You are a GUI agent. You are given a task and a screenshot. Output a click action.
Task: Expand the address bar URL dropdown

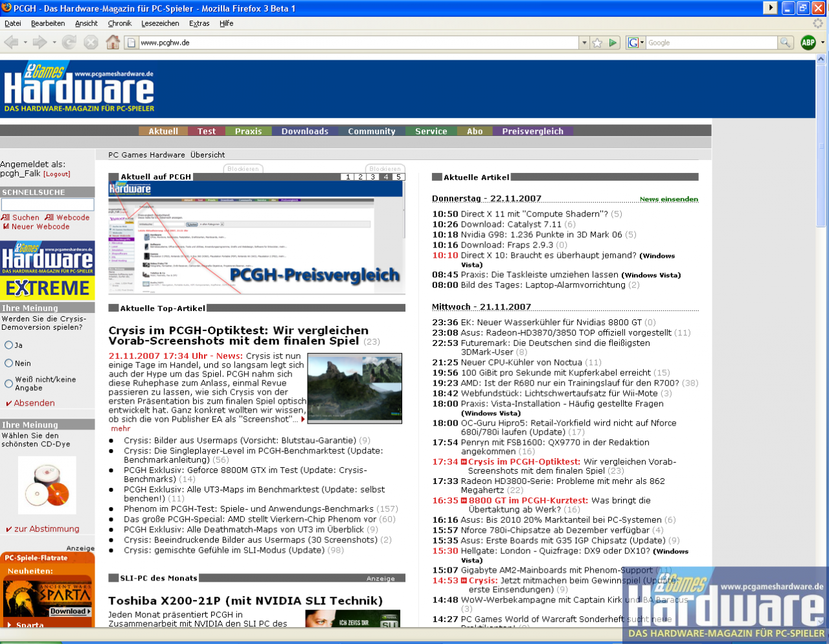(x=584, y=43)
